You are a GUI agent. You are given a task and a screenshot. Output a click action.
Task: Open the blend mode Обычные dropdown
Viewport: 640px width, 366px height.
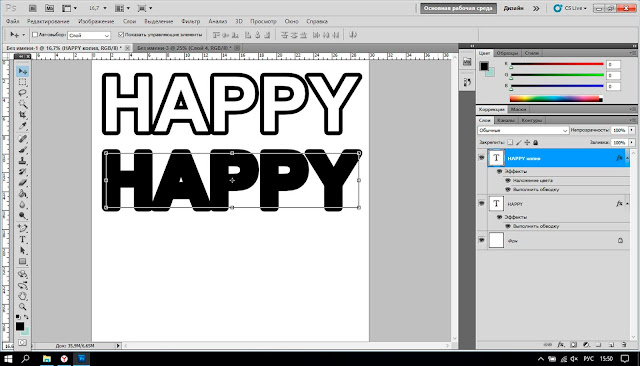pyautogui.click(x=523, y=130)
